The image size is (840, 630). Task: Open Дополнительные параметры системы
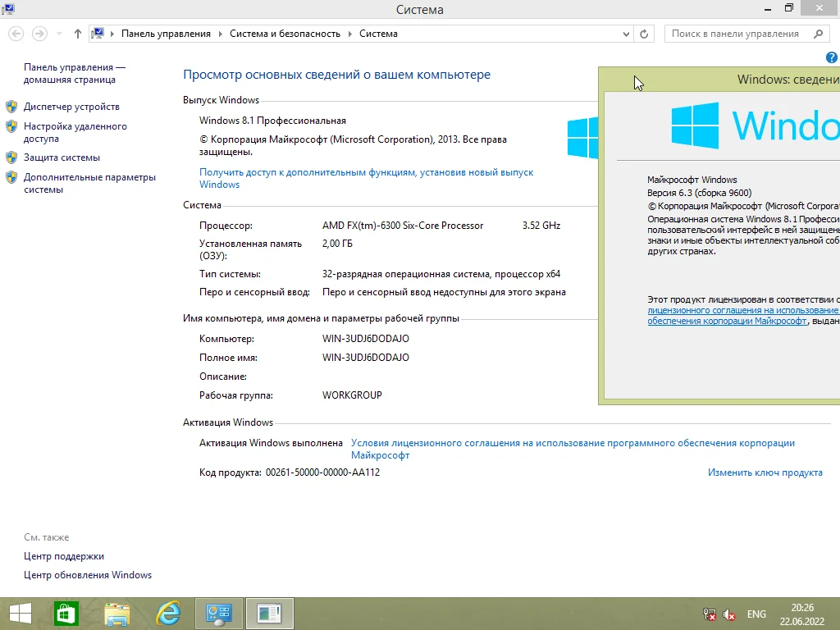click(89, 183)
